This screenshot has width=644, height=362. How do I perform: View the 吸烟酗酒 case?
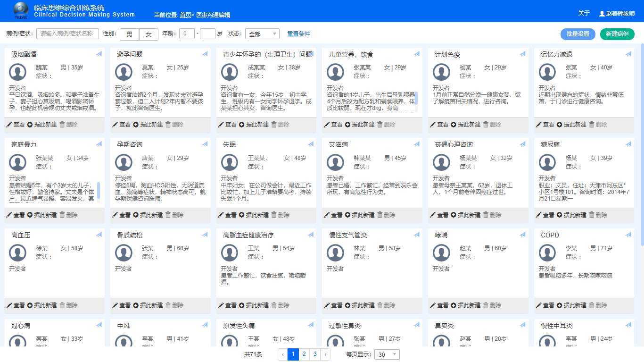tap(16, 125)
